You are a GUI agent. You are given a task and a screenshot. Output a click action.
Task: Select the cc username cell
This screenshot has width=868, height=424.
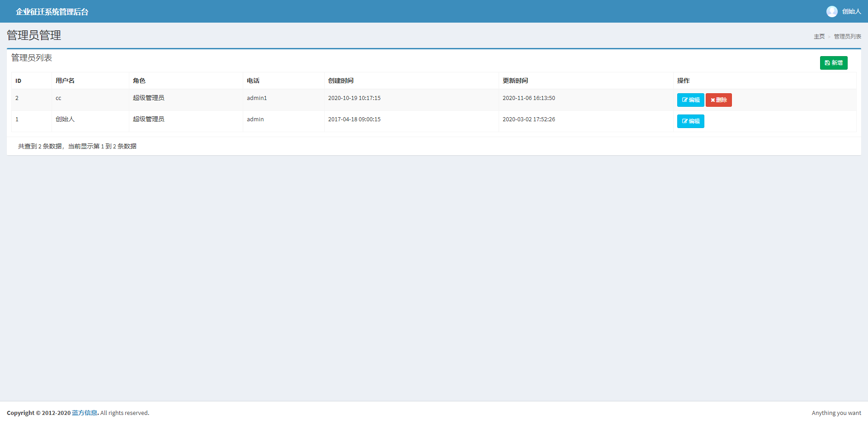click(x=58, y=98)
